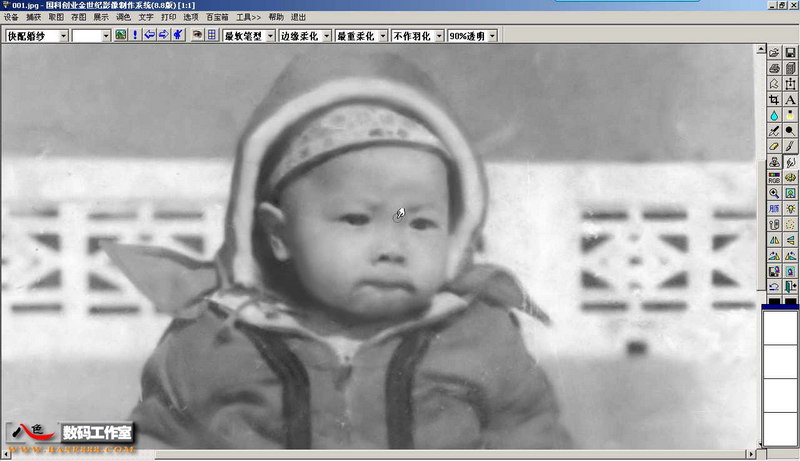Click the blue left arrow undo icon
The image size is (800, 461).
pos(149,35)
